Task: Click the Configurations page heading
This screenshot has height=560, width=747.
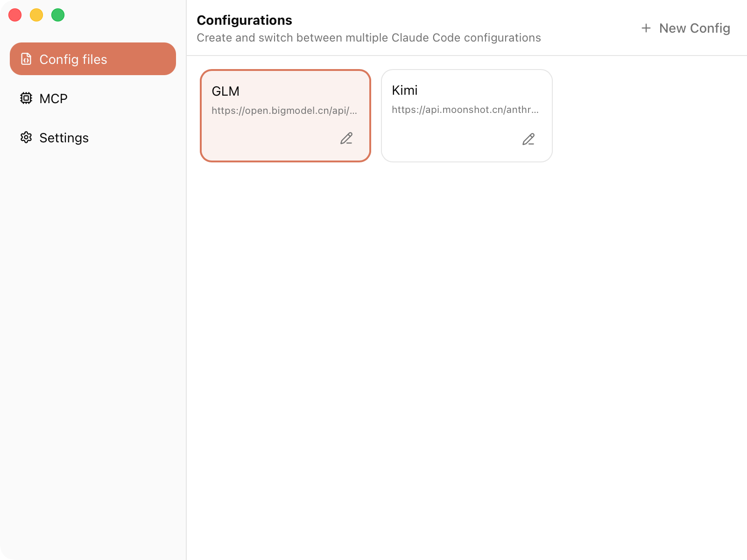Action: [x=244, y=20]
